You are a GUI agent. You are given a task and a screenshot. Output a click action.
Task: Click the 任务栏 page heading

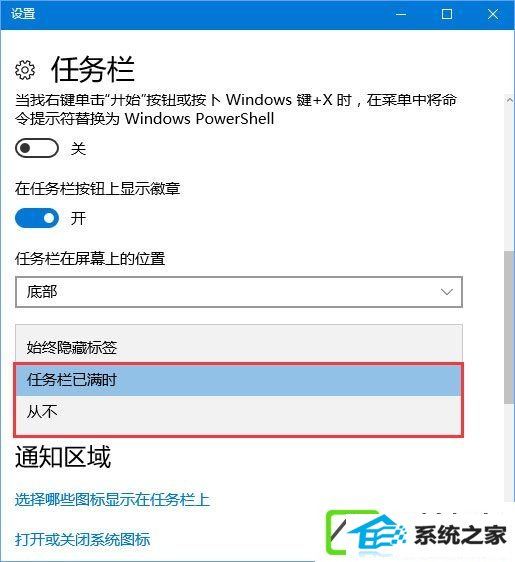coord(93,70)
